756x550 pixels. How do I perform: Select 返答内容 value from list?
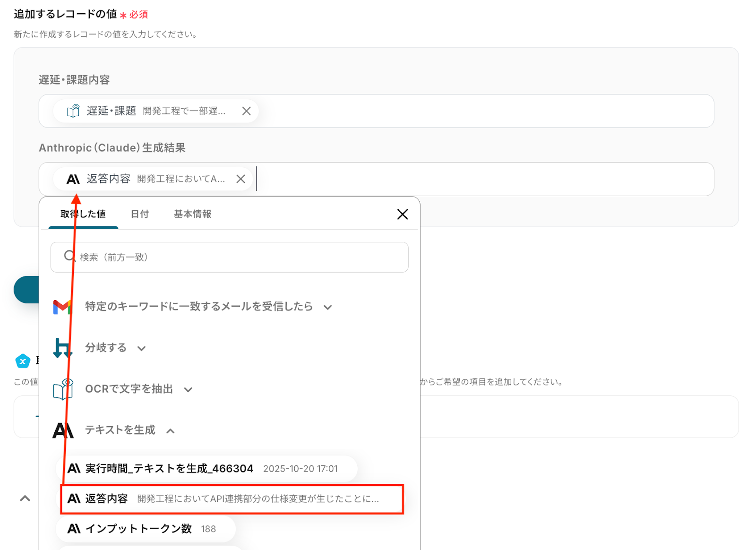click(232, 499)
